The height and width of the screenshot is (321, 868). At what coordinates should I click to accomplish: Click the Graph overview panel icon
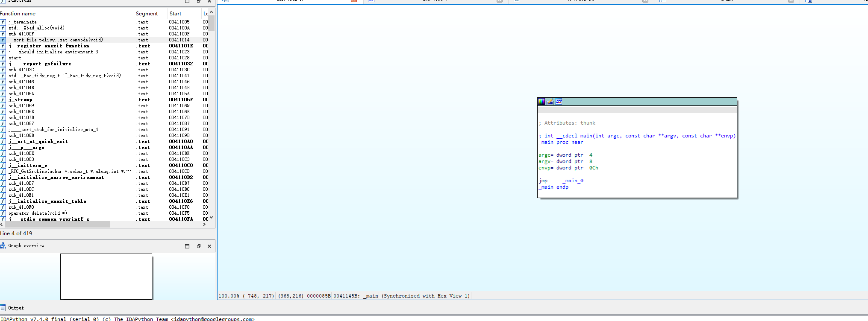(x=3, y=245)
